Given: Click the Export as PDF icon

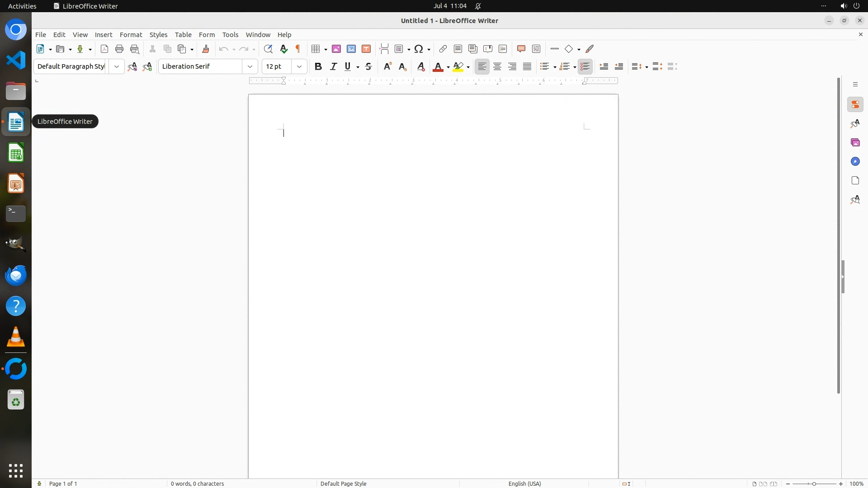Looking at the screenshot, I should (x=104, y=49).
